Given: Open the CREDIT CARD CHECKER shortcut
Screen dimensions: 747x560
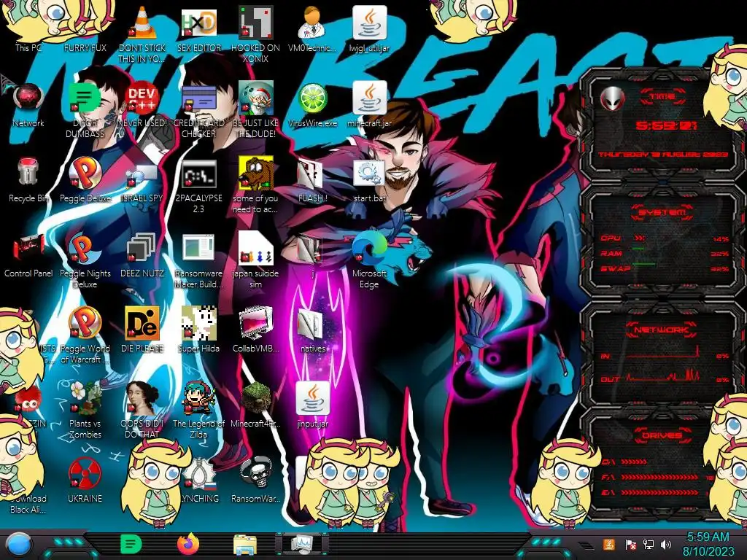Looking at the screenshot, I should point(198,111).
